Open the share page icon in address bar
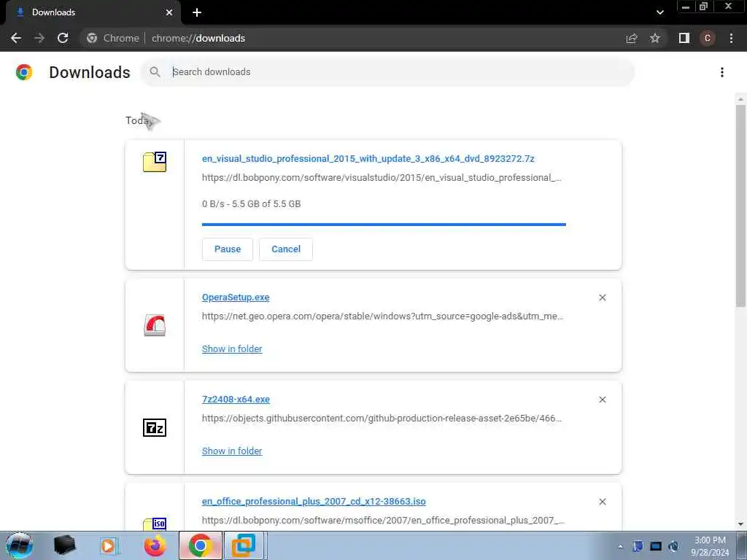 [632, 38]
